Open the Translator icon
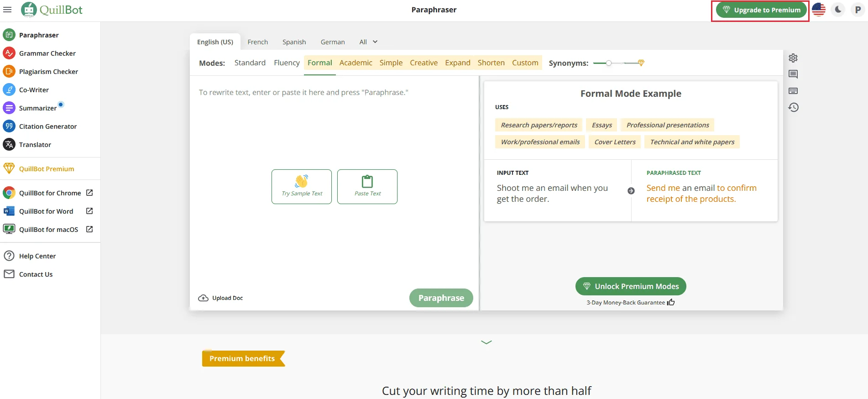The height and width of the screenshot is (399, 868). click(x=9, y=144)
